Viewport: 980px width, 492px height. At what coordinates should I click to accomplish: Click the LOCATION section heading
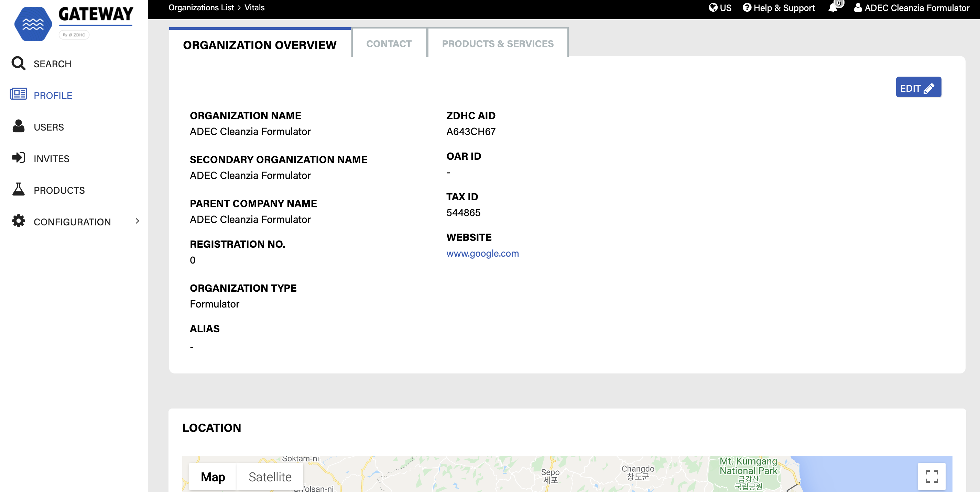[x=211, y=428]
